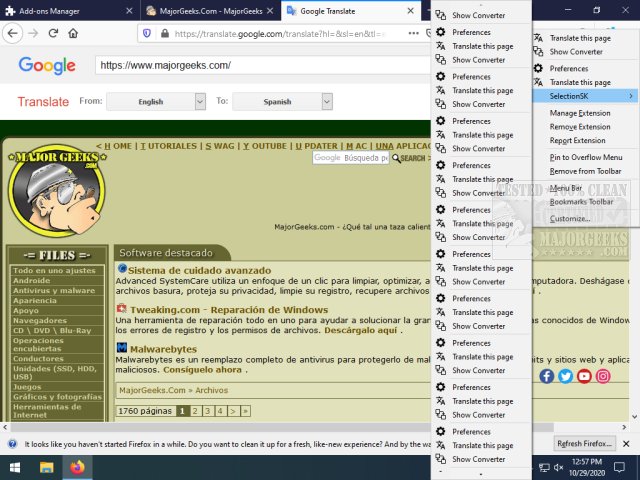The width and height of the screenshot is (640, 480).
Task: Close the Add-ons Manager tab
Action: [x=129, y=11]
